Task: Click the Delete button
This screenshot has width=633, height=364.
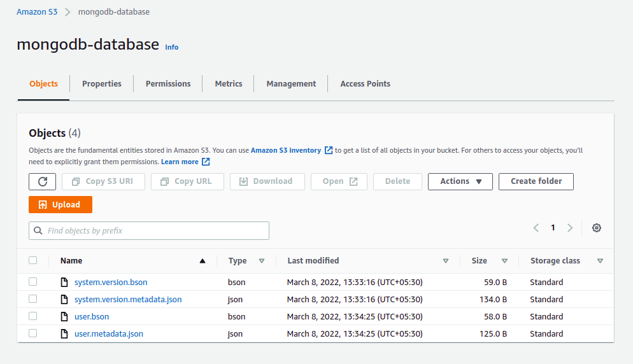Action: click(397, 181)
